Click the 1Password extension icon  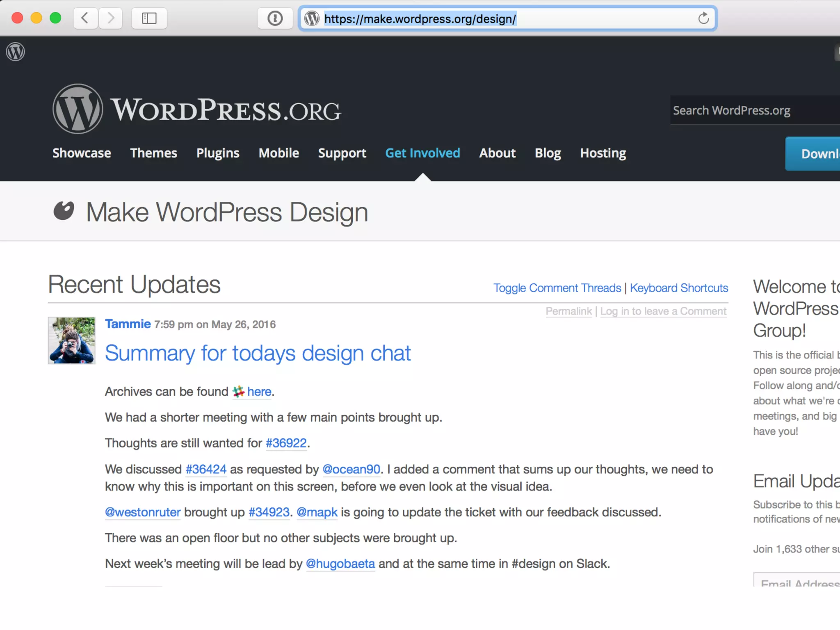coord(275,18)
